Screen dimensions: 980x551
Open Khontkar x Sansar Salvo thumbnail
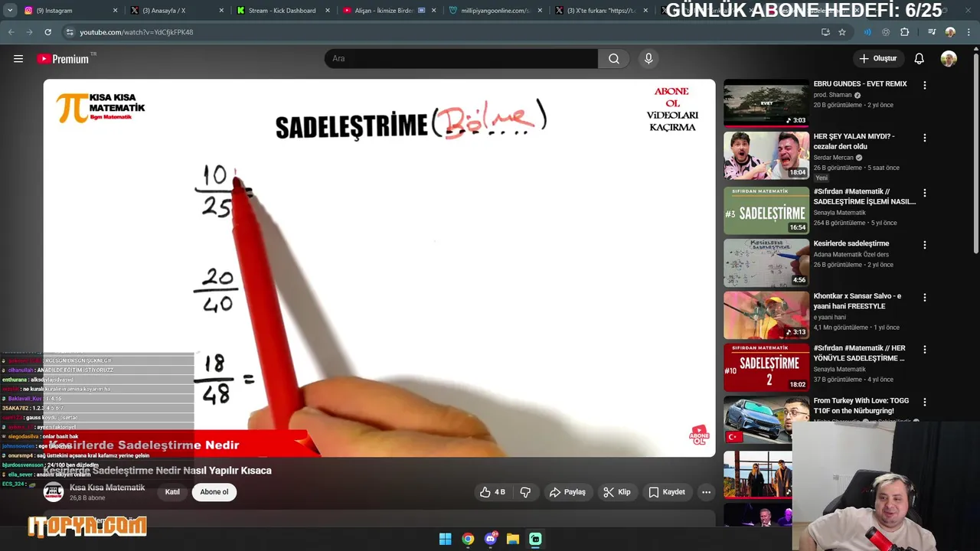pyautogui.click(x=766, y=315)
